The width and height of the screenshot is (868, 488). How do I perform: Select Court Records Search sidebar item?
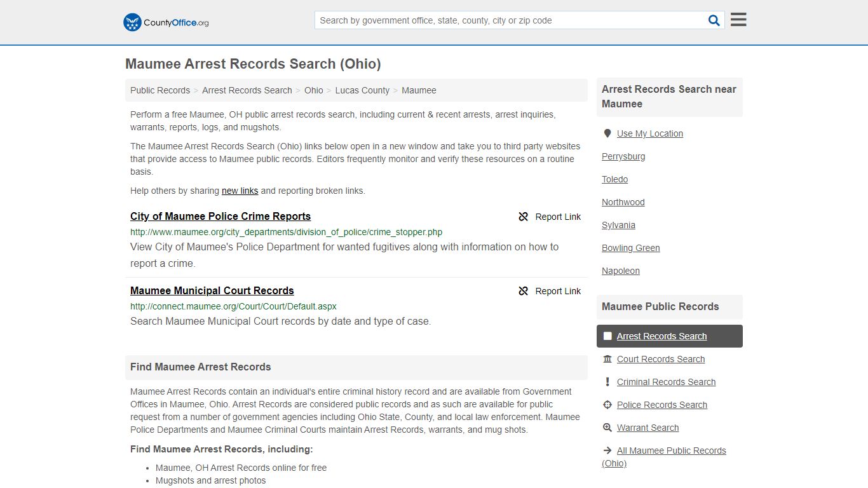click(661, 359)
